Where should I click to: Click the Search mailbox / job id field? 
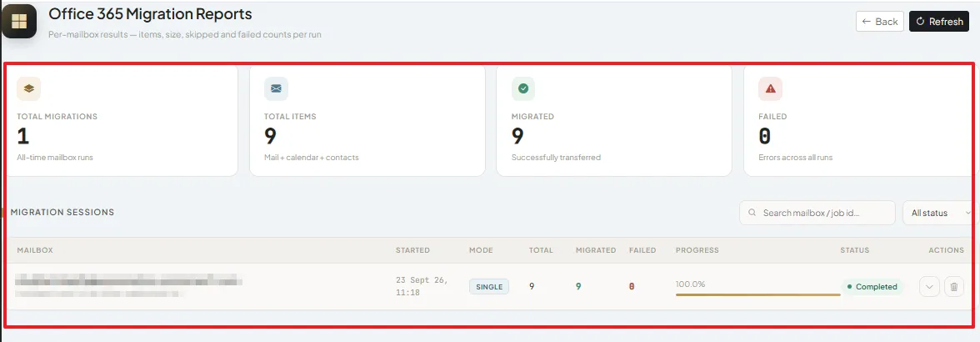817,213
